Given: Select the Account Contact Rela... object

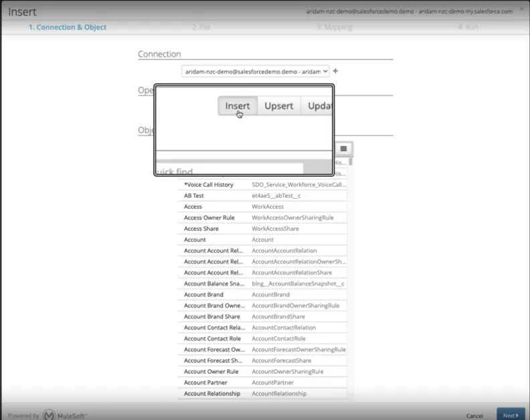Looking at the screenshot, I should click(x=262, y=328).
